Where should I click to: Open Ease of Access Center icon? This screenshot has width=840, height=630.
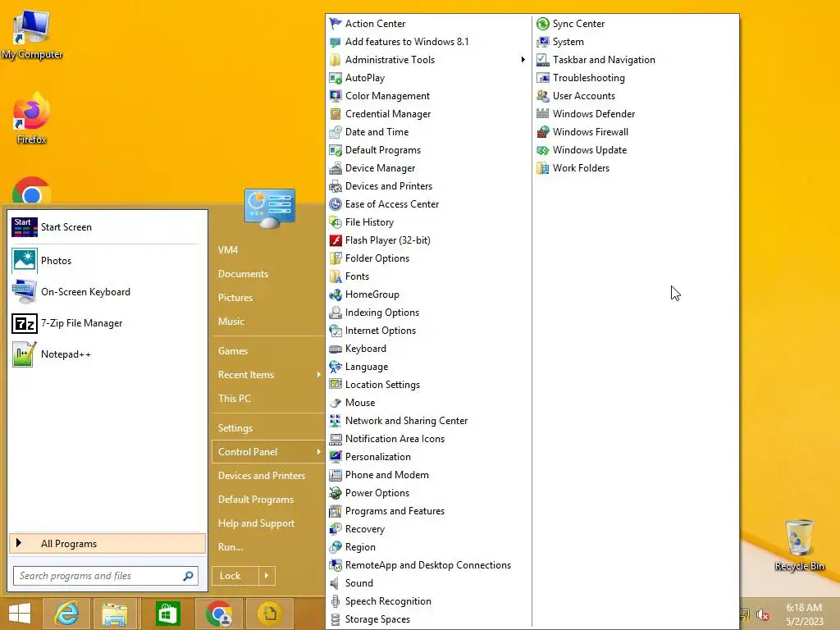click(x=336, y=204)
